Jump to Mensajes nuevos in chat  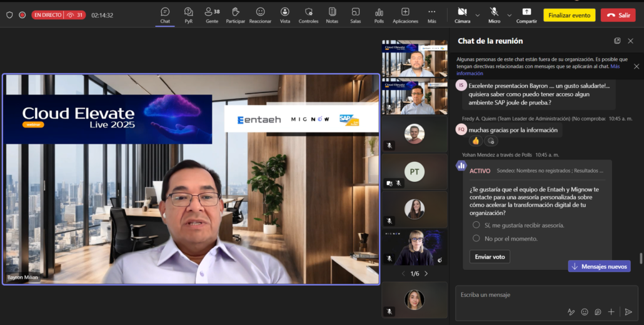click(x=599, y=266)
